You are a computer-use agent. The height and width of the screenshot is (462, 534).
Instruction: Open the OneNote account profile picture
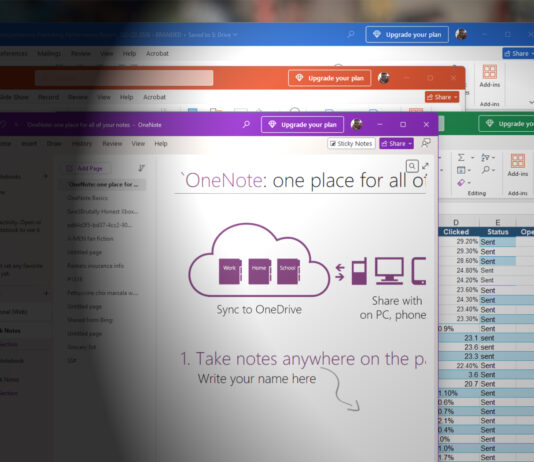[x=357, y=124]
